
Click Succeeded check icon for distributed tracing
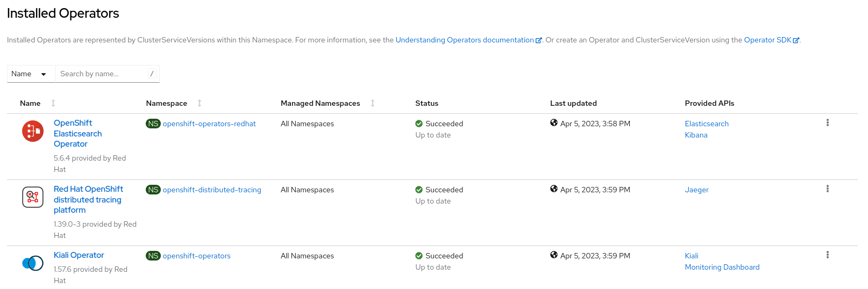pyautogui.click(x=419, y=190)
